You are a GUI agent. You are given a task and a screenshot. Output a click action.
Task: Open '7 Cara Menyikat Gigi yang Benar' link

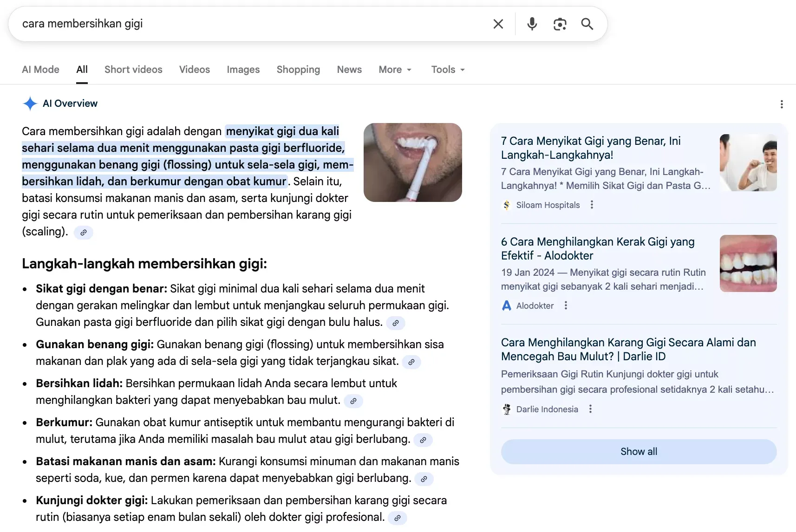tap(591, 148)
